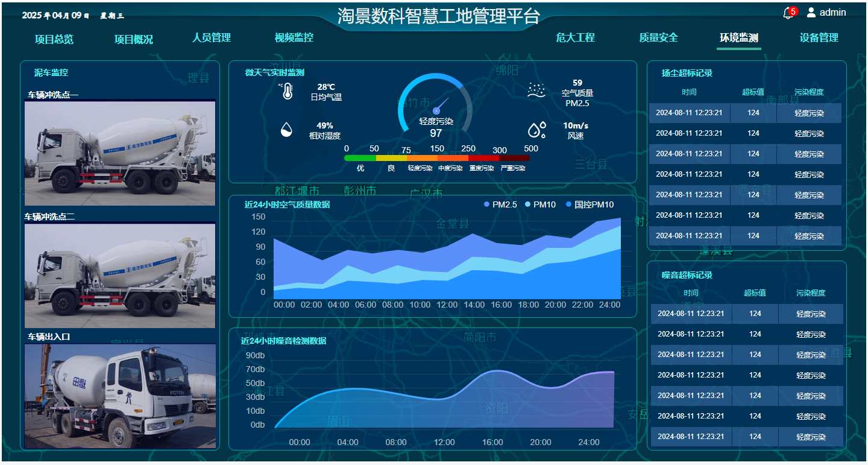Click the 轻度污染 label inside the gauge
868x465 pixels.
point(436,121)
